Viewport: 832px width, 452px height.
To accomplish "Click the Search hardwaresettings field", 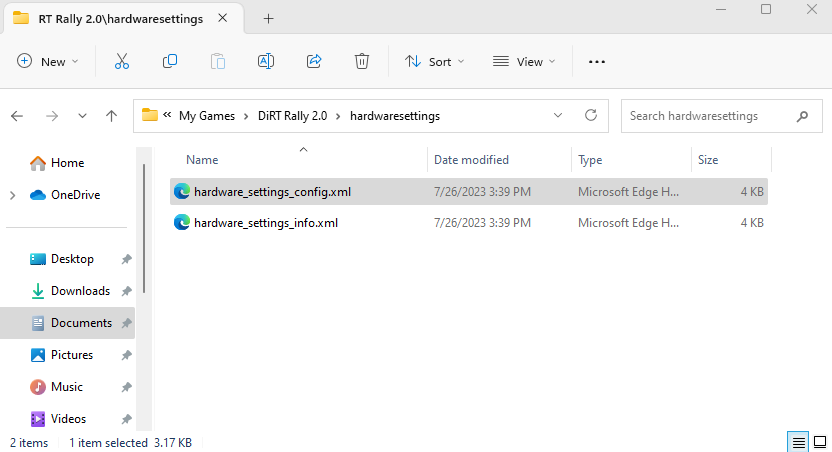I will click(710, 116).
